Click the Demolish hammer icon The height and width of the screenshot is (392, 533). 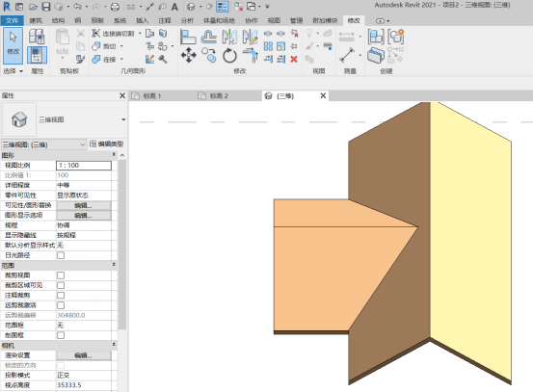(163, 60)
